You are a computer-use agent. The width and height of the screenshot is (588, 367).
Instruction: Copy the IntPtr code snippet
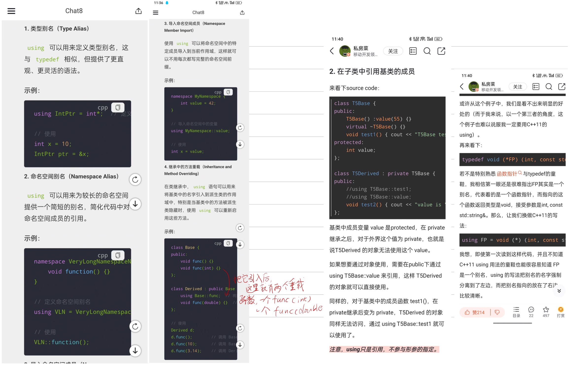coord(118,107)
